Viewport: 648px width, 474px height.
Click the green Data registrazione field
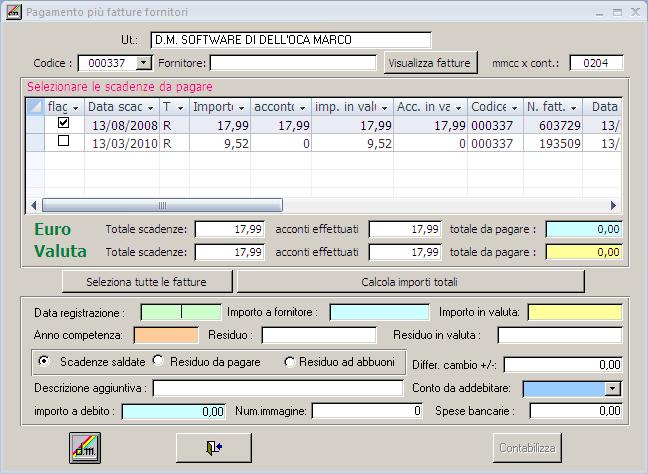click(x=181, y=312)
